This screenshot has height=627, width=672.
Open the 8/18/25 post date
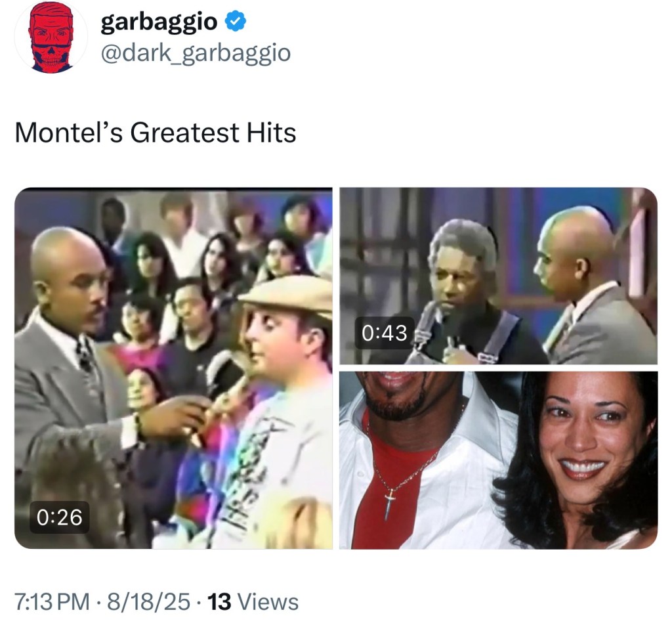coord(148,601)
